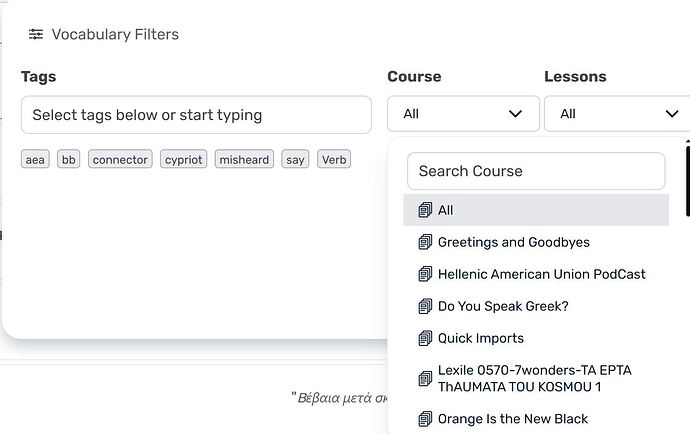Collapse the Course dropdown
The height and width of the screenshot is (434, 690).
tap(463, 114)
